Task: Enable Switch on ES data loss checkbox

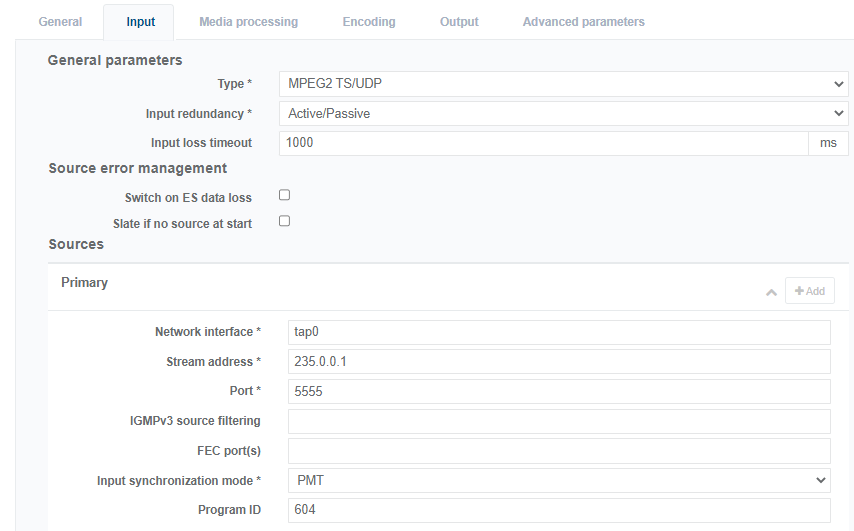Action: pos(284,195)
